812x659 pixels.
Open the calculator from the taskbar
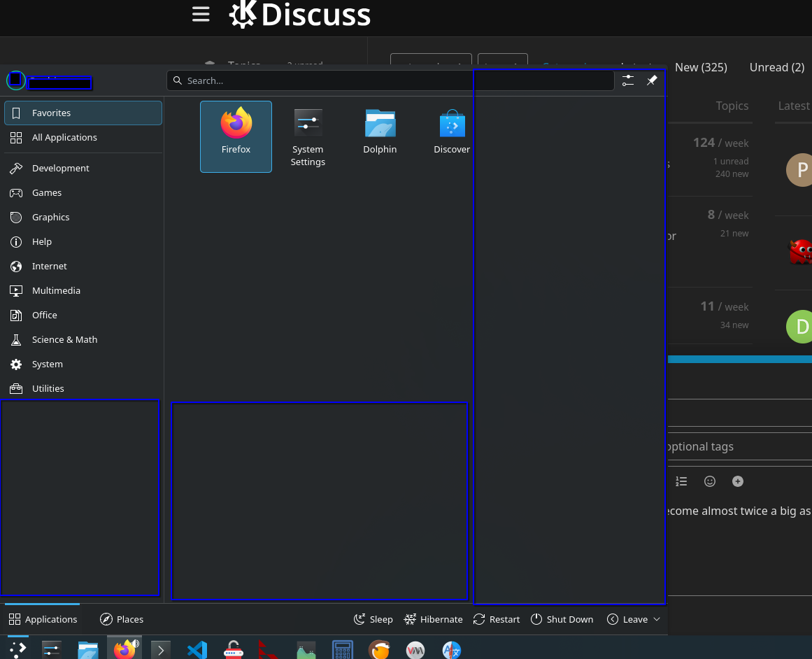pyautogui.click(x=341, y=650)
